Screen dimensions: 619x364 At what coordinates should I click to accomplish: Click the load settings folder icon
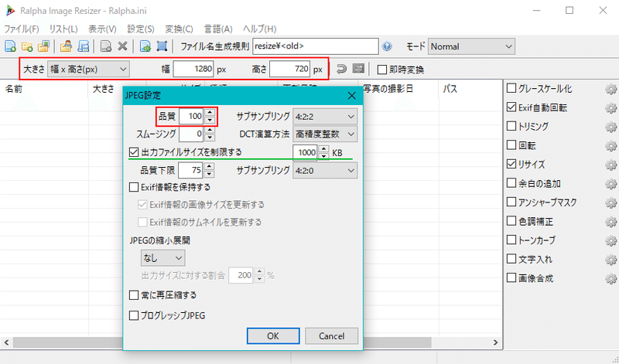tap(66, 46)
